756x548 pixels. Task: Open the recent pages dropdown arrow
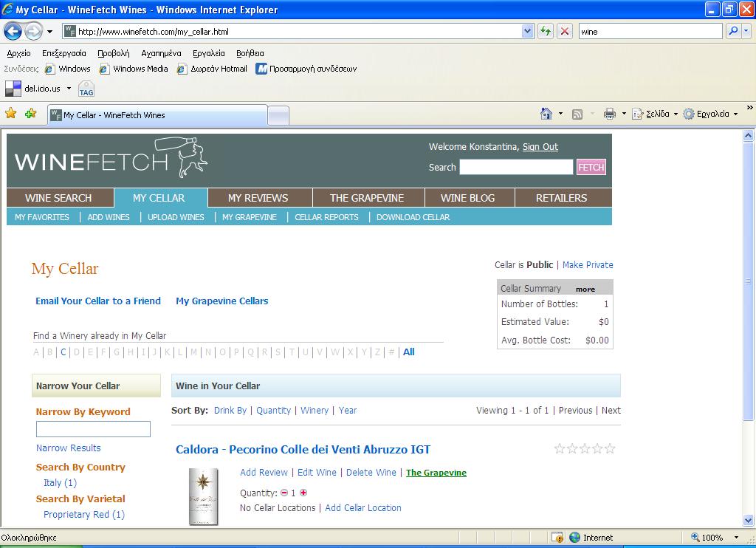point(49,32)
